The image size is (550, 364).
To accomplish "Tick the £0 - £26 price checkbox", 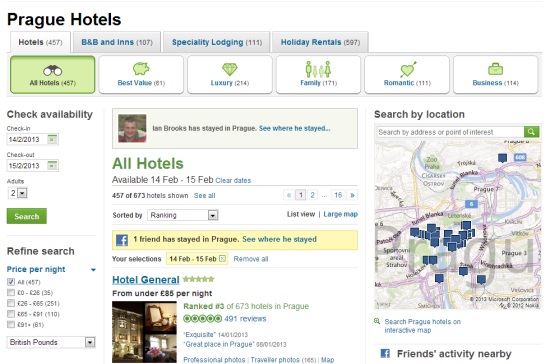I will [11, 292].
